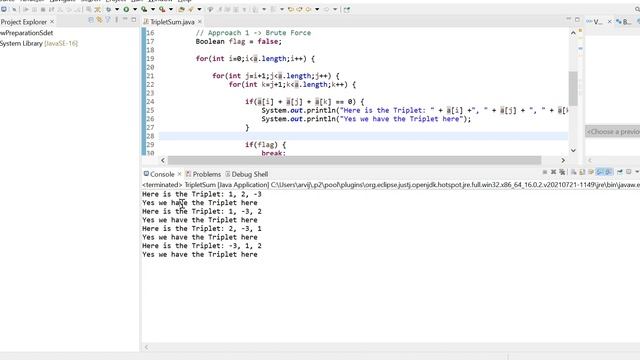
Task: Toggle Show Console on standard output change
Action: [x=600, y=172]
